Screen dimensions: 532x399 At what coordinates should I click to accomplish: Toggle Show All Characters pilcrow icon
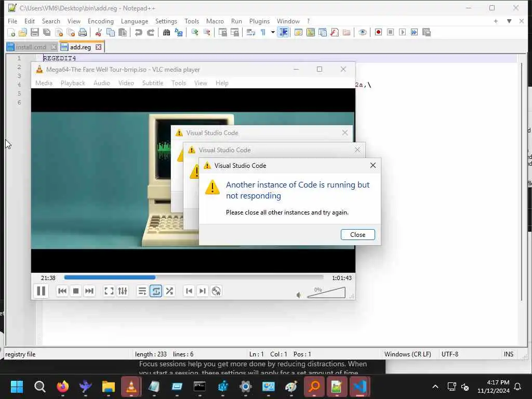pyautogui.click(x=263, y=32)
